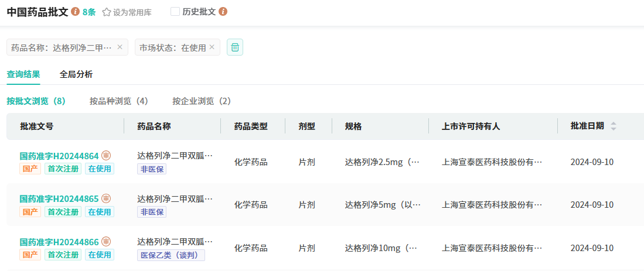Click star icon to set as 常用库
Screen dimensions: 644x271
pos(107,12)
